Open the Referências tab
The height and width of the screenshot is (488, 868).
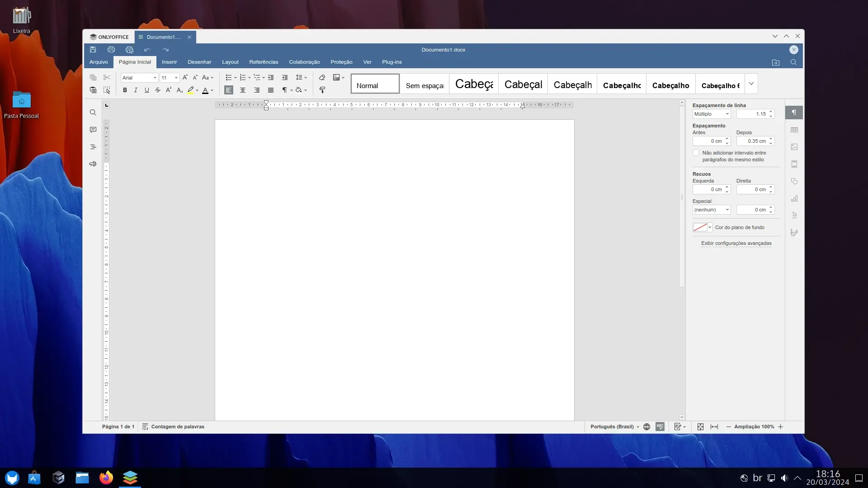[264, 62]
